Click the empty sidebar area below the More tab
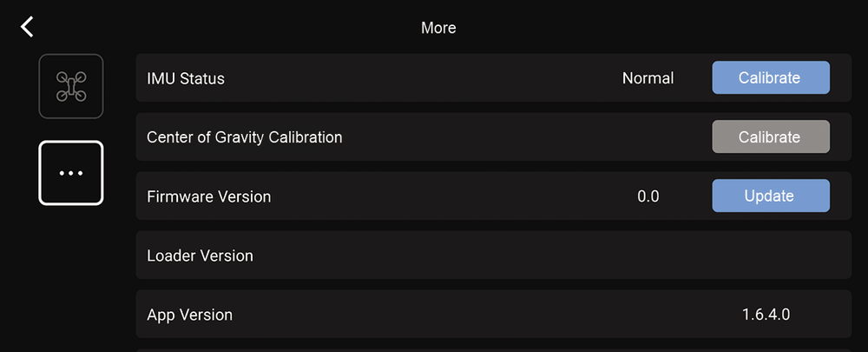 tap(70, 278)
